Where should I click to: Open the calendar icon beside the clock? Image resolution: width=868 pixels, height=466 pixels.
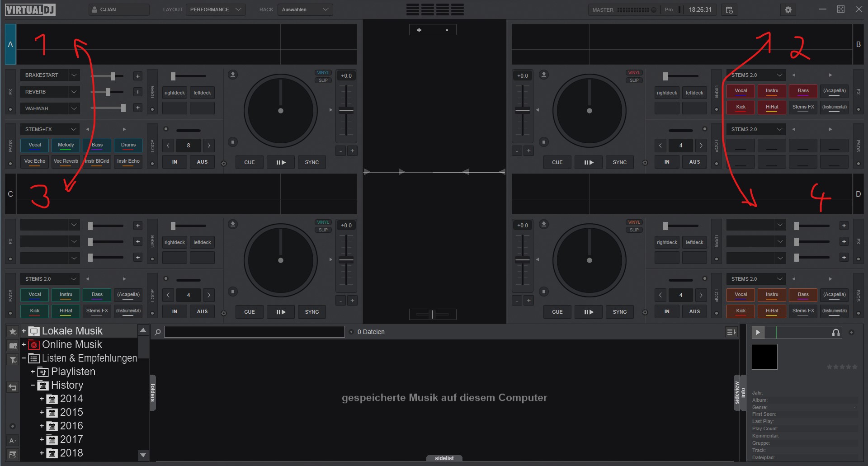pos(729,9)
